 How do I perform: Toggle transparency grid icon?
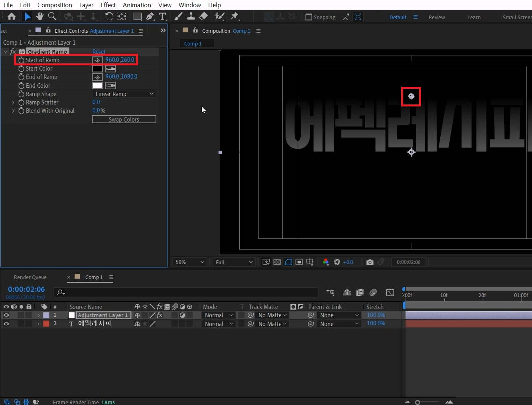pos(277,262)
